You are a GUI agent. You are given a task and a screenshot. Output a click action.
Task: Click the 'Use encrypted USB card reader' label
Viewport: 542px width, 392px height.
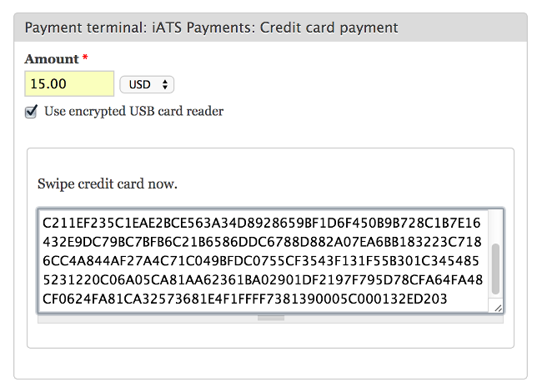pyautogui.click(x=133, y=111)
